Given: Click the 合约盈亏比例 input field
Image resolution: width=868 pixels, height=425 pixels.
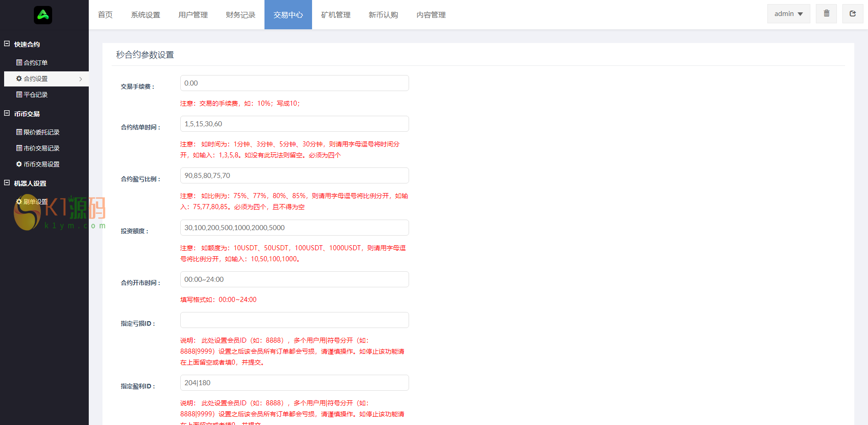Looking at the screenshot, I should (294, 176).
